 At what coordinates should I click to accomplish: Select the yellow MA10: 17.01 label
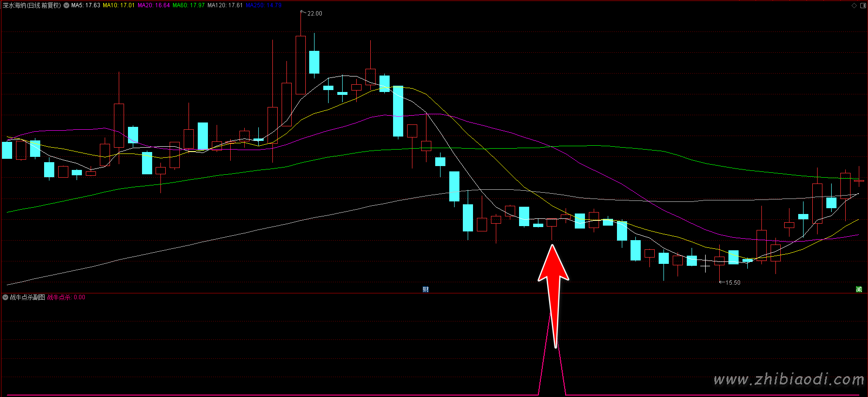[119, 5]
